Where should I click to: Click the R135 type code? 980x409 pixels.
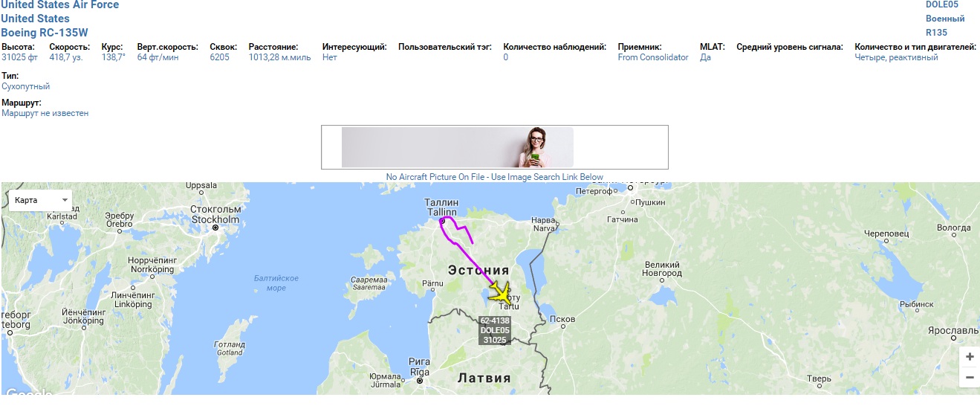936,33
